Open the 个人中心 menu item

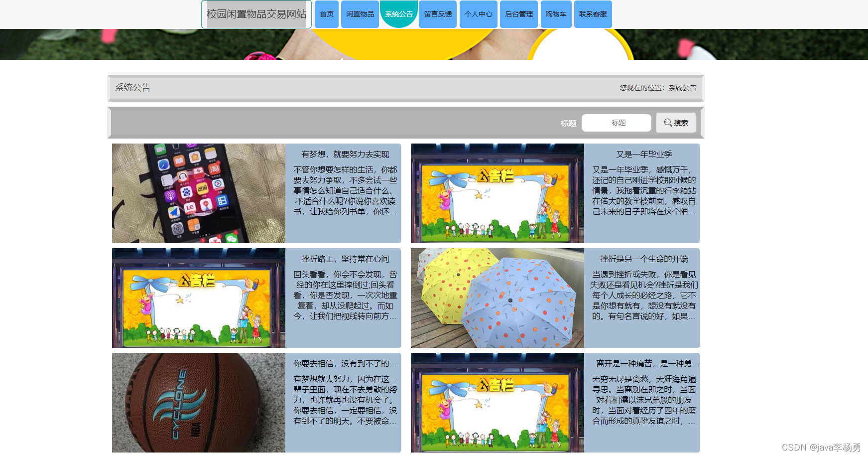point(478,14)
